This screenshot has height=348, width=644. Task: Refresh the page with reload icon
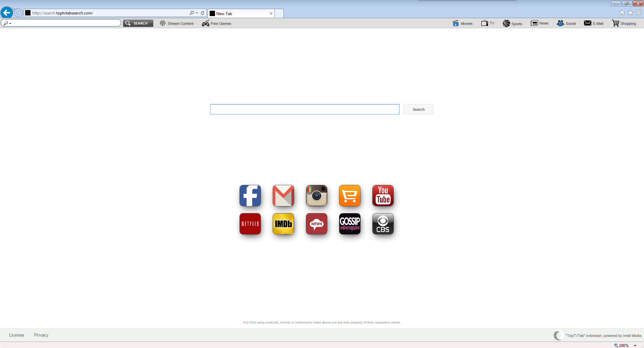[203, 13]
